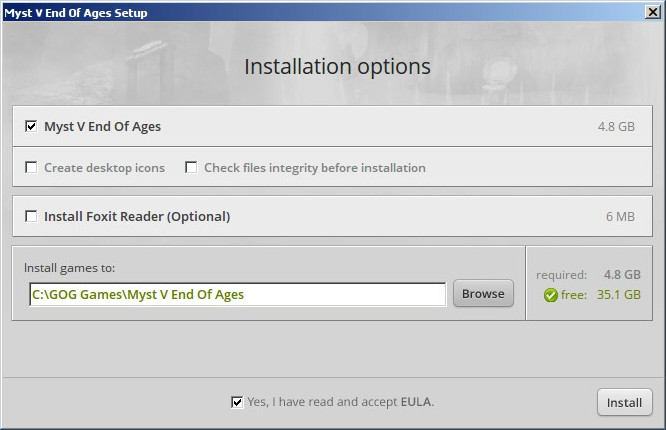666x430 pixels.
Task: Click the Browse button
Action: (x=483, y=294)
